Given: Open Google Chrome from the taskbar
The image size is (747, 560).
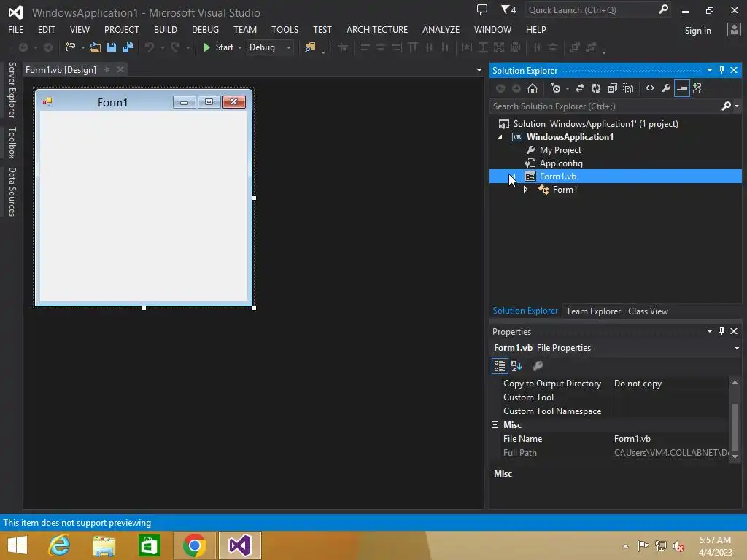Looking at the screenshot, I should tap(194, 545).
